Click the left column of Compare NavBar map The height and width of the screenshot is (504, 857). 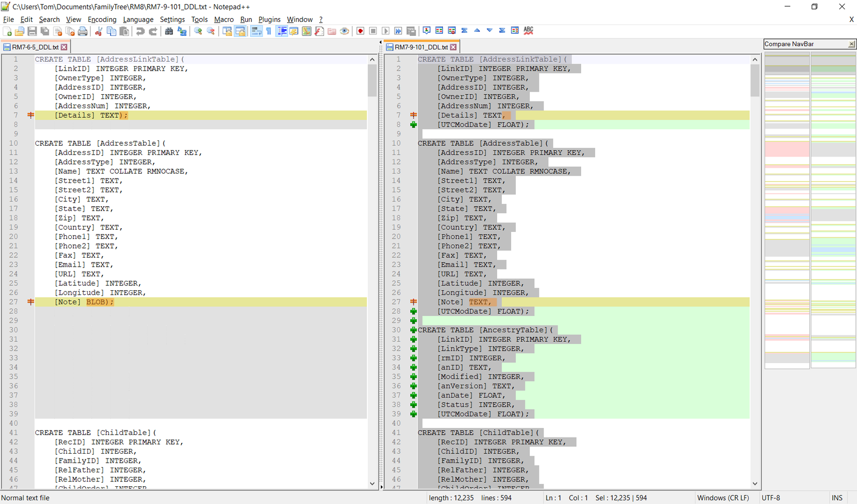pos(787,210)
